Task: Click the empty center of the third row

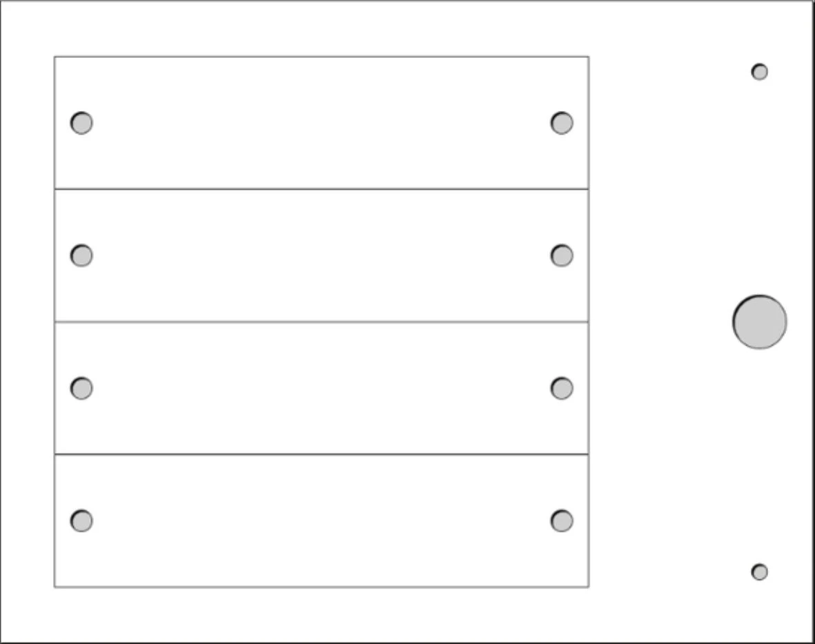Action: point(322,389)
